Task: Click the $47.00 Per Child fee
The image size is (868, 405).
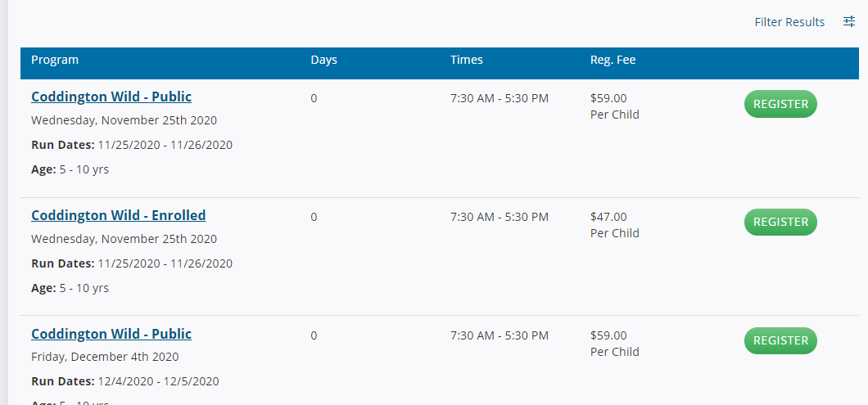Action: [x=614, y=225]
